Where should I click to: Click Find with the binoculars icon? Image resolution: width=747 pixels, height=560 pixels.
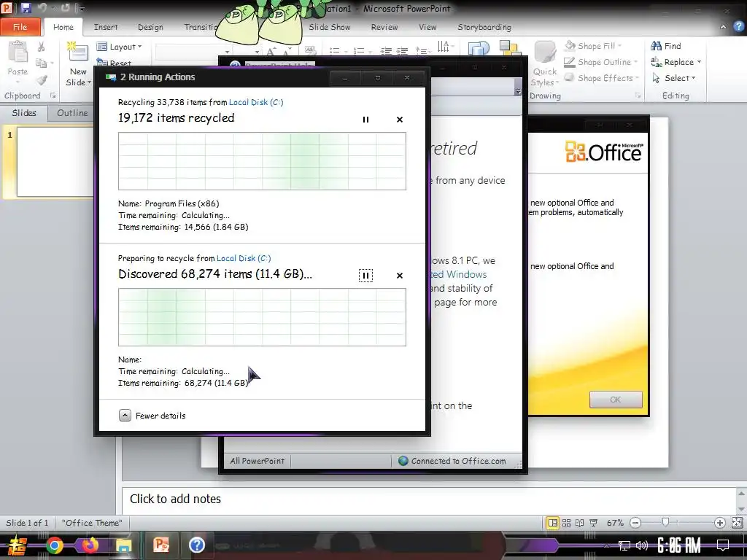(x=665, y=46)
